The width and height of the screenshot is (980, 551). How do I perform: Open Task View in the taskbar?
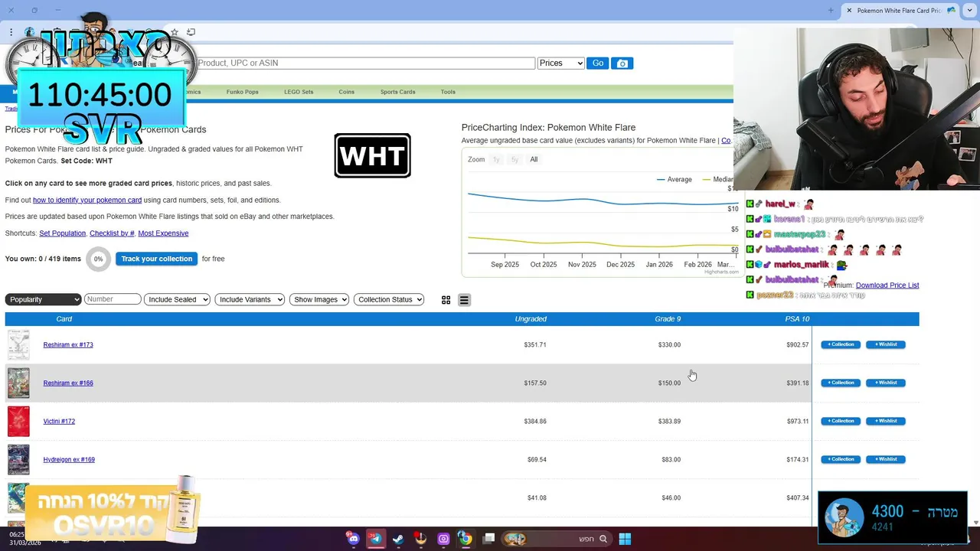point(488,539)
